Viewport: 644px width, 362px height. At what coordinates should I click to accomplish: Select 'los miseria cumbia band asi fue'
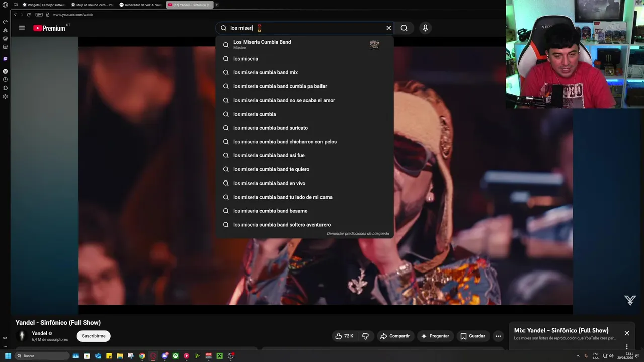coord(304,155)
